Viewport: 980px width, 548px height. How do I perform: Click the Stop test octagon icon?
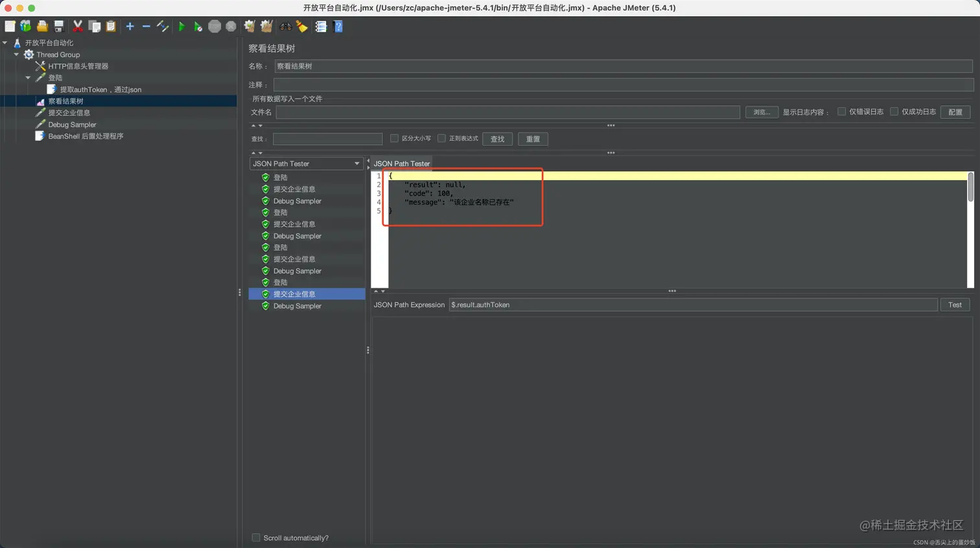point(215,27)
